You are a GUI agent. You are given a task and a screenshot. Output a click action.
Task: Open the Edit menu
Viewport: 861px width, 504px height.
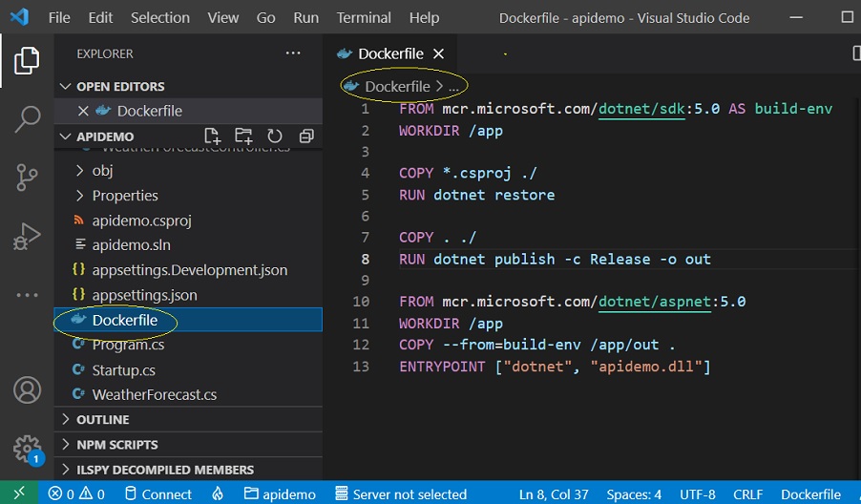100,17
